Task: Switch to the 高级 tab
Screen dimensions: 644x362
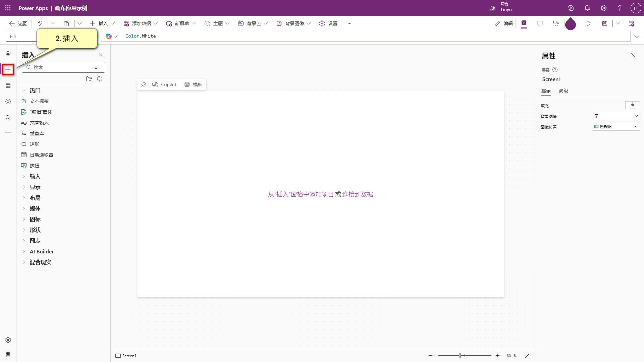Action: point(563,91)
